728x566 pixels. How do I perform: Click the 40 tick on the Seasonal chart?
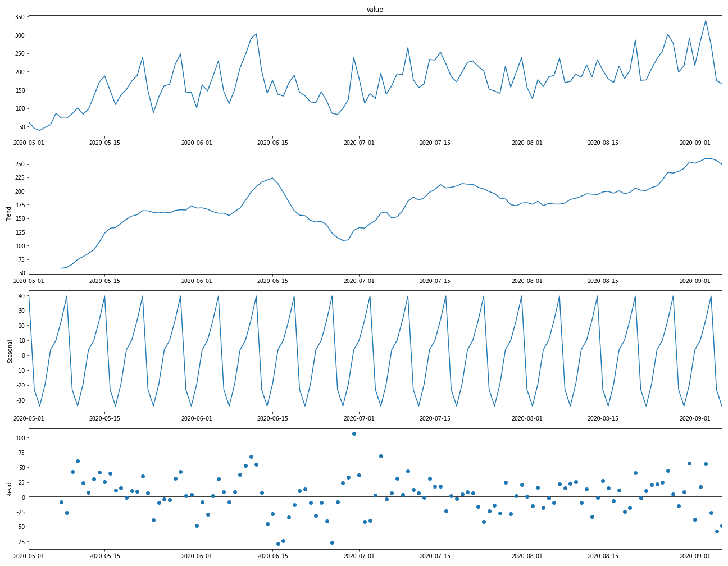tap(22, 296)
